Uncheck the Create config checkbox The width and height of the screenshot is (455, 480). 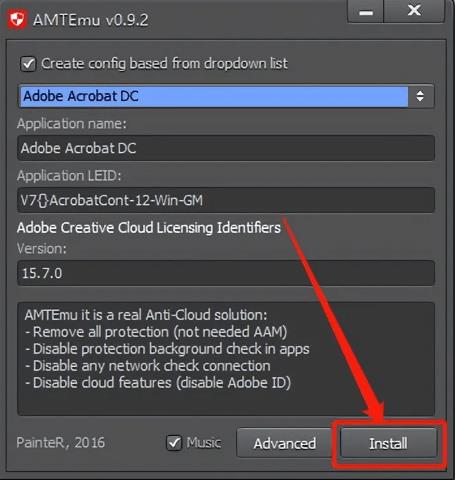tap(28, 64)
